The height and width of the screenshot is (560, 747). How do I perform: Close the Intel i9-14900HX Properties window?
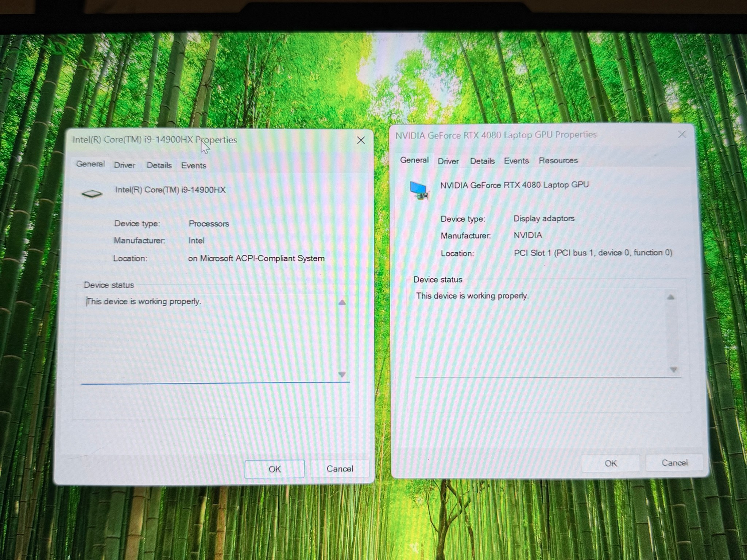tap(361, 140)
